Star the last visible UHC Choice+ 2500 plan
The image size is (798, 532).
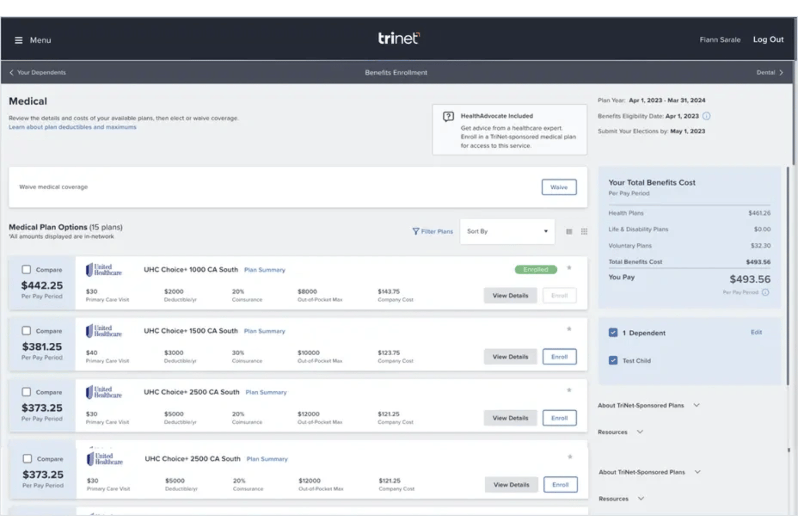(x=570, y=457)
